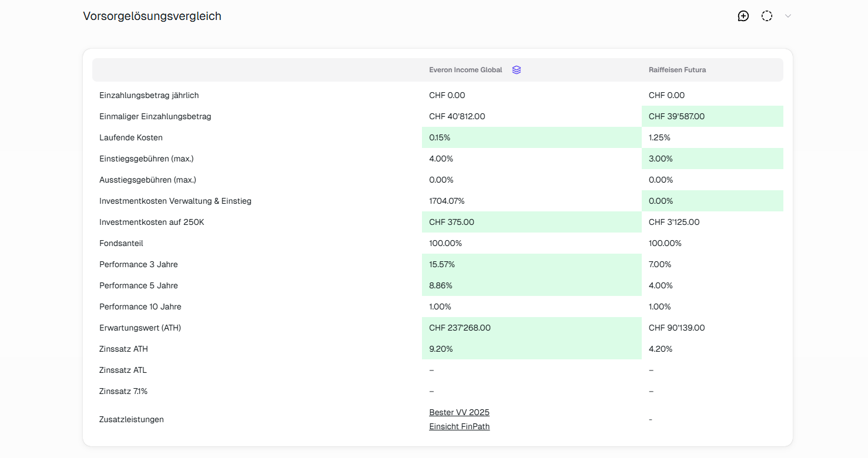The height and width of the screenshot is (458, 868).
Task: Click the CHF 3'125.00 cost value
Action: point(674,222)
